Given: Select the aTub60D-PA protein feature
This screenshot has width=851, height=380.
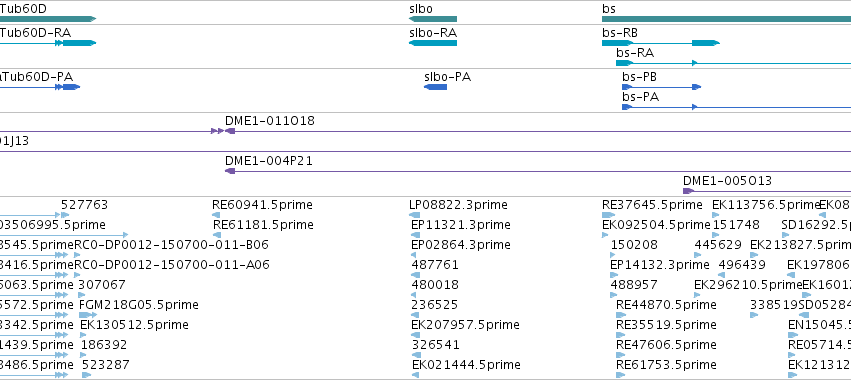Looking at the screenshot, I should coord(40,87).
